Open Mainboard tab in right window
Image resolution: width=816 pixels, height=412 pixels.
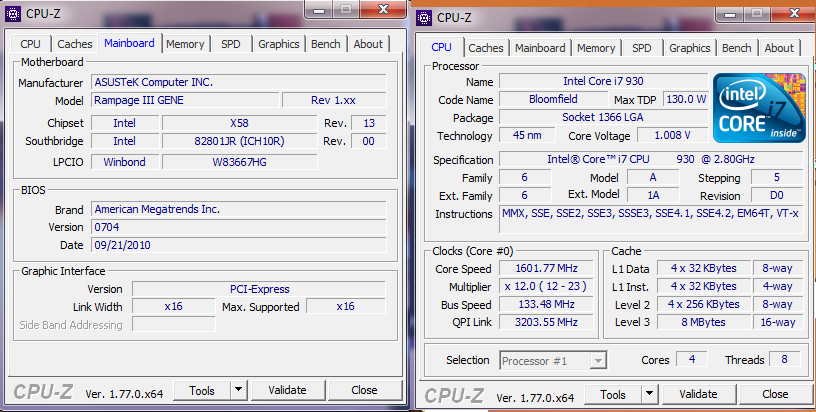pos(540,48)
